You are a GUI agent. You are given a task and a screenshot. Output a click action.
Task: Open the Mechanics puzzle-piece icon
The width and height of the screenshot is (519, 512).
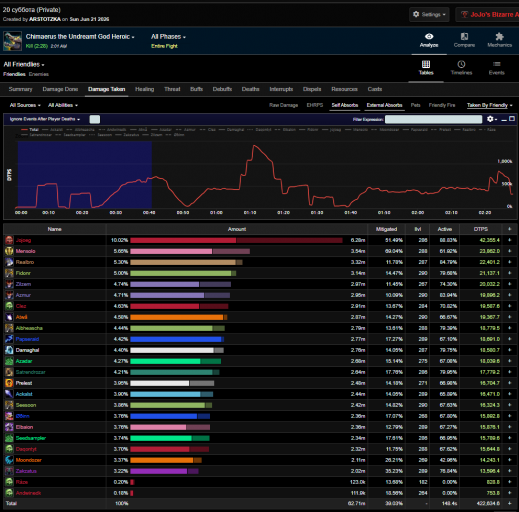(499, 36)
